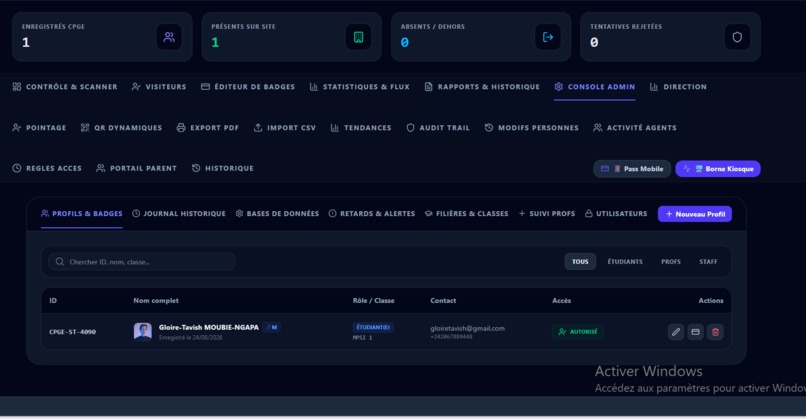Click the building icon in Présents sur site card
Screen dimensions: 806x419
[x=358, y=37]
